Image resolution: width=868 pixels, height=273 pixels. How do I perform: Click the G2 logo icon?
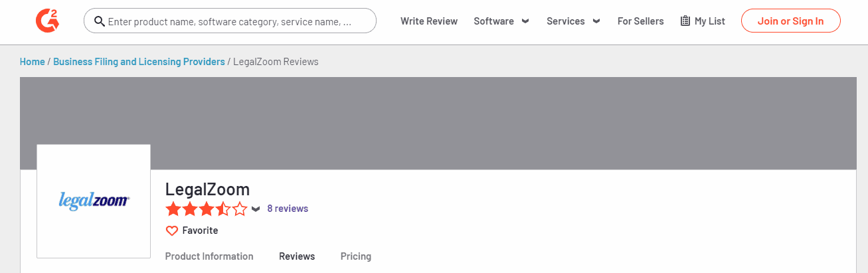(x=46, y=21)
